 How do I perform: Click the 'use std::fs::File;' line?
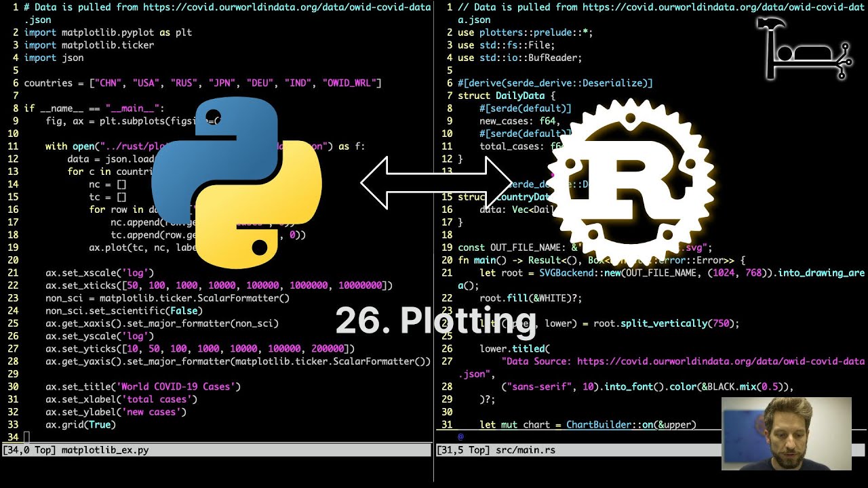[x=507, y=45]
